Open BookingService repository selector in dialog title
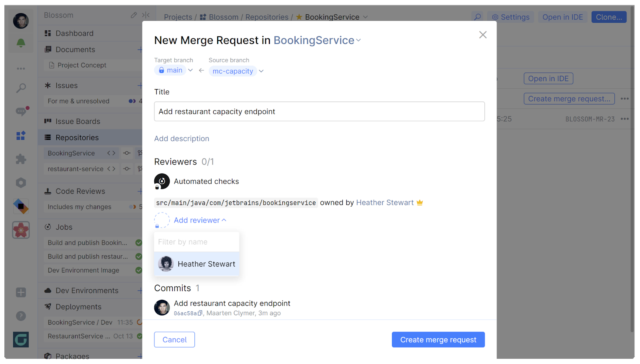Screen dimensions: 640x364 pyautogui.click(x=317, y=40)
